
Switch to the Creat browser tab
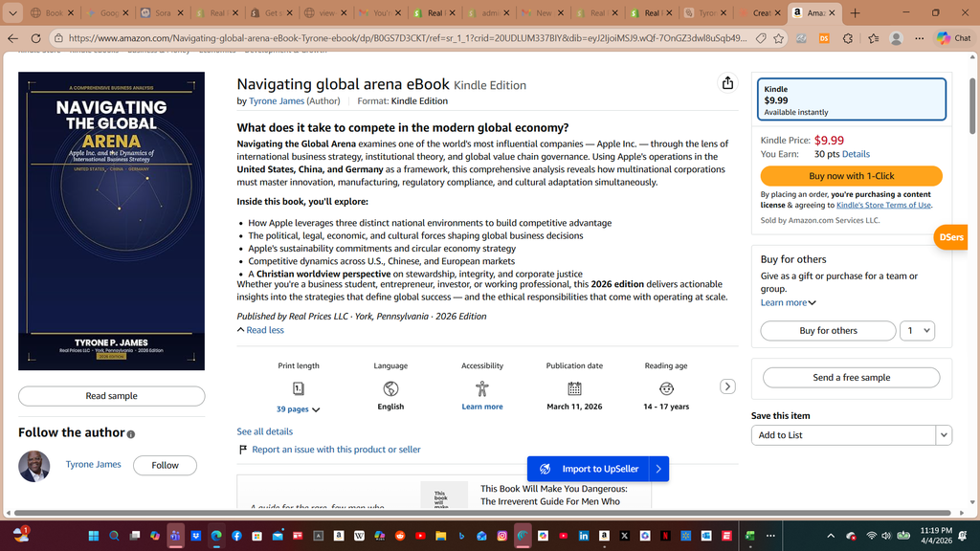[761, 12]
